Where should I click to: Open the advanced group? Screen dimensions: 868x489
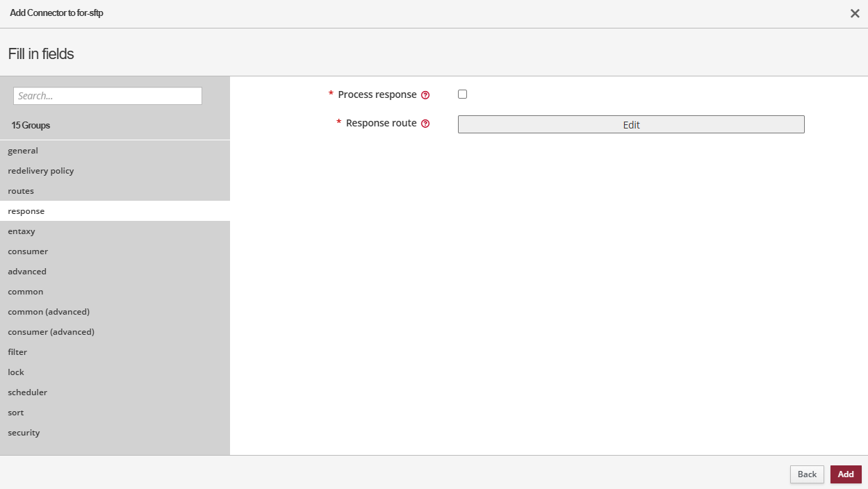[27, 272]
